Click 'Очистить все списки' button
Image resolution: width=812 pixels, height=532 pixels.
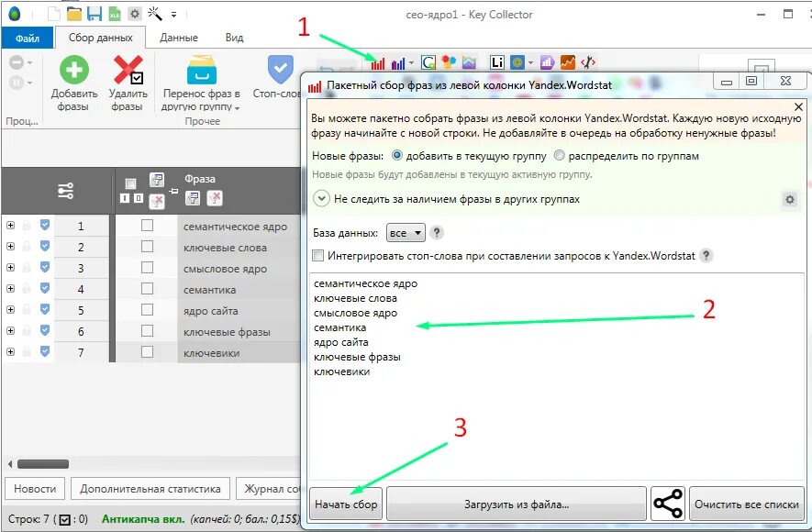pos(747,504)
